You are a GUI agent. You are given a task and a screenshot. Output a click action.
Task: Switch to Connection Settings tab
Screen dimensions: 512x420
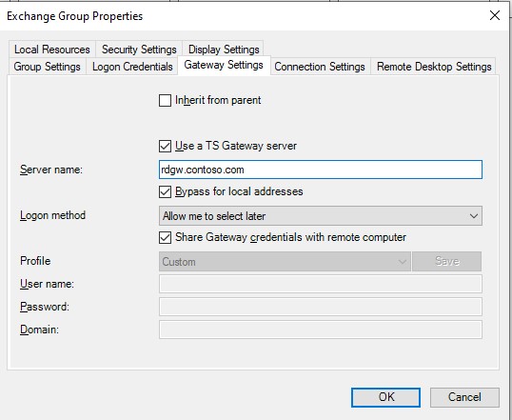coord(320,67)
